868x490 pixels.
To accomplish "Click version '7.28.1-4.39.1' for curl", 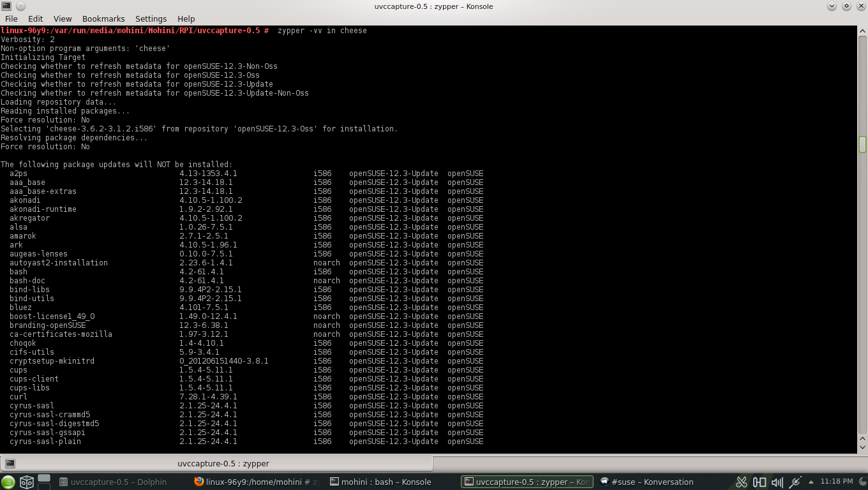I will click(x=208, y=397).
